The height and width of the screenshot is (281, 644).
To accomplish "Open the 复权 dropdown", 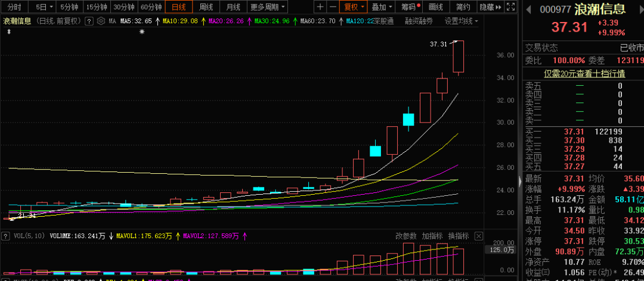I will 353,7.
